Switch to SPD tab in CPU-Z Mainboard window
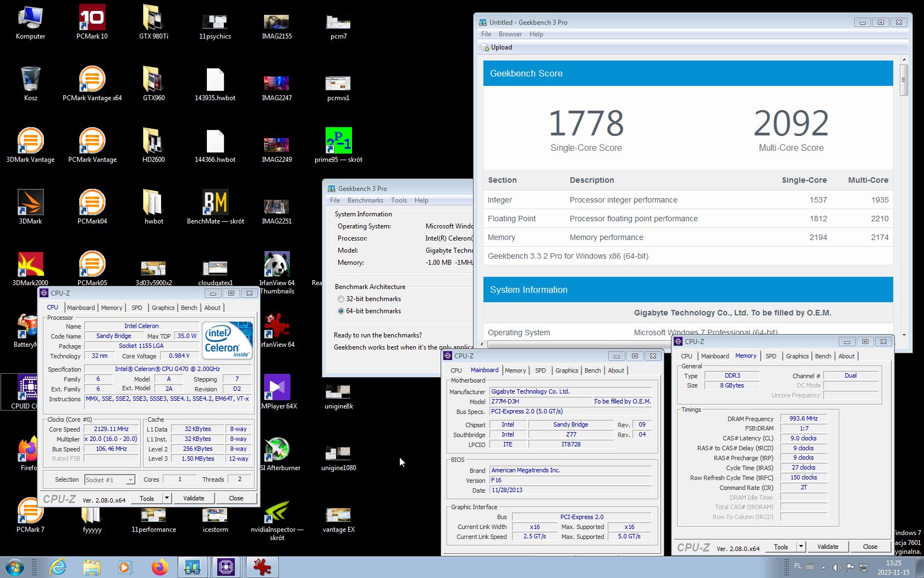This screenshot has height=578, width=924. (541, 370)
